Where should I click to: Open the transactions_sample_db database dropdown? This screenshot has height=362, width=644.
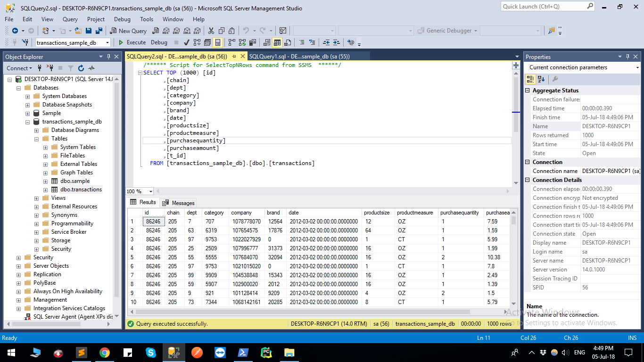click(x=107, y=42)
